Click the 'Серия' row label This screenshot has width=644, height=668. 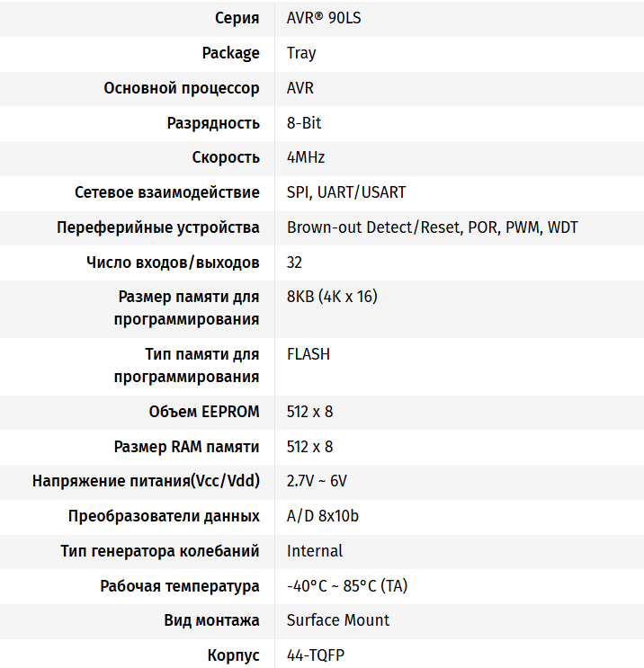click(237, 18)
